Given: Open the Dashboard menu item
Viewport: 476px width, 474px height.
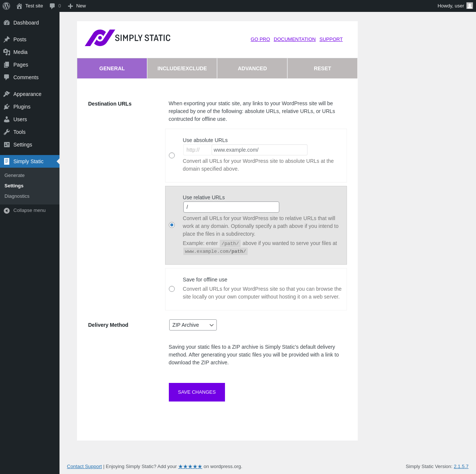Looking at the screenshot, I should point(30,23).
